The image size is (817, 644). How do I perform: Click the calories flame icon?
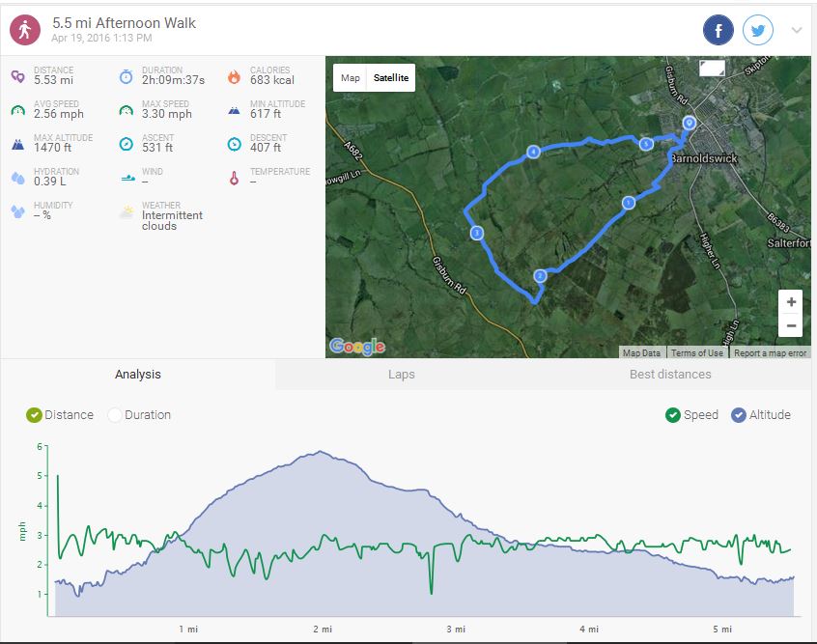point(234,76)
